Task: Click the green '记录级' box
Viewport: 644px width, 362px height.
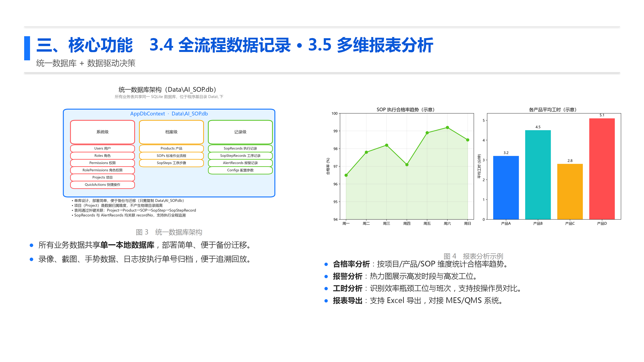Action: (x=240, y=132)
